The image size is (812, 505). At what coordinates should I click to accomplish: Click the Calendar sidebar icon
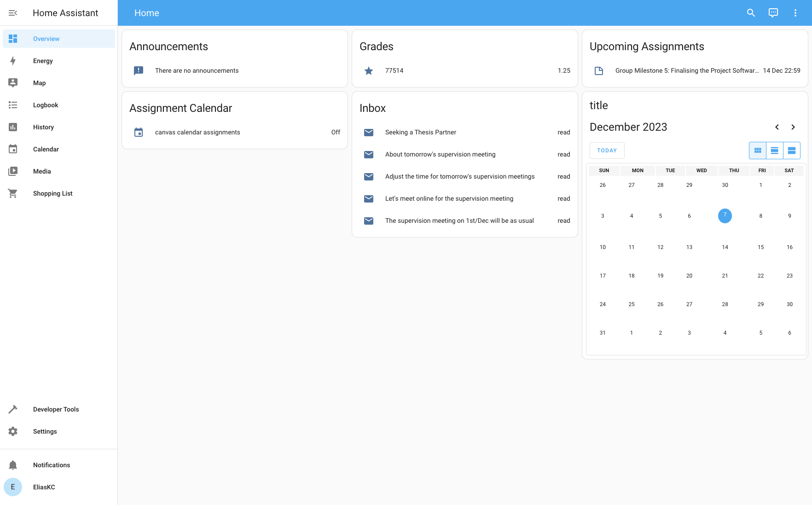(x=13, y=149)
